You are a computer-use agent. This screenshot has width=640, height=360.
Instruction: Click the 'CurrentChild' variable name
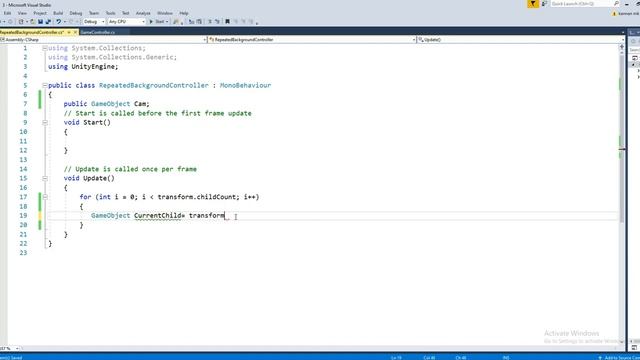157,216
